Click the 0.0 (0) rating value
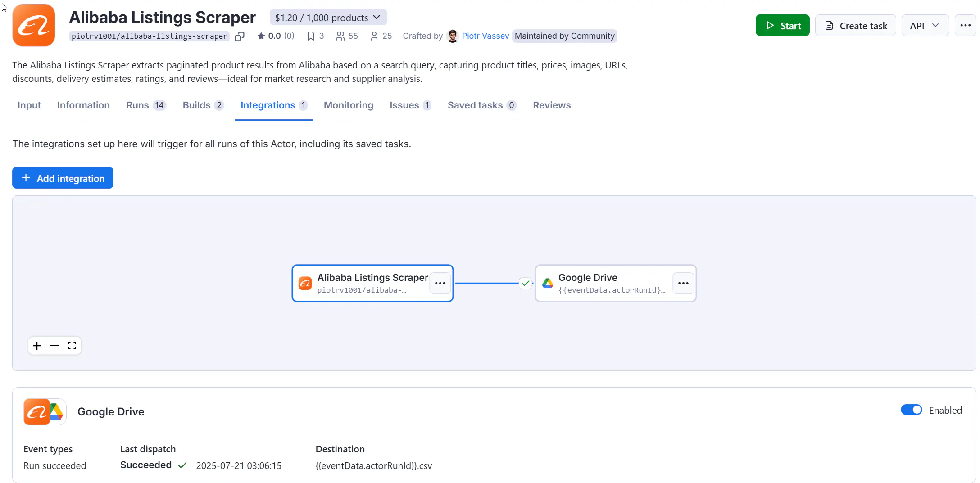The image size is (980, 483). 281,36
